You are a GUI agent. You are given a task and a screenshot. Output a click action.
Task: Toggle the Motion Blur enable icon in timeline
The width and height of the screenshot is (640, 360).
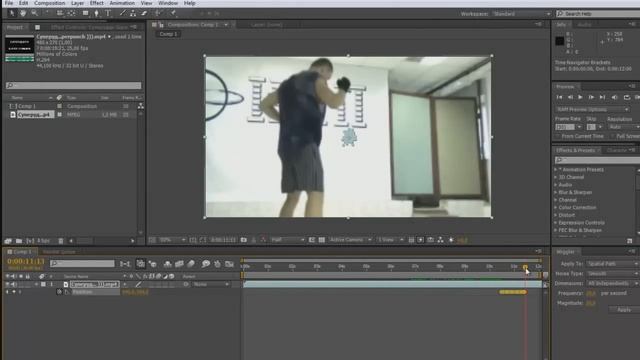tap(191, 264)
